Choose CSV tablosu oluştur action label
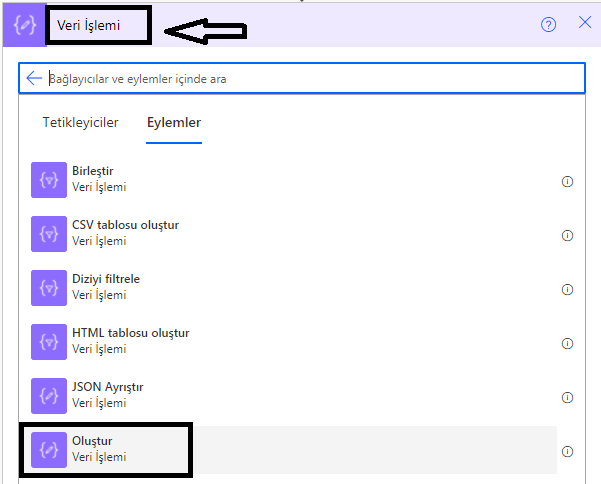The height and width of the screenshot is (484, 601). 125,225
